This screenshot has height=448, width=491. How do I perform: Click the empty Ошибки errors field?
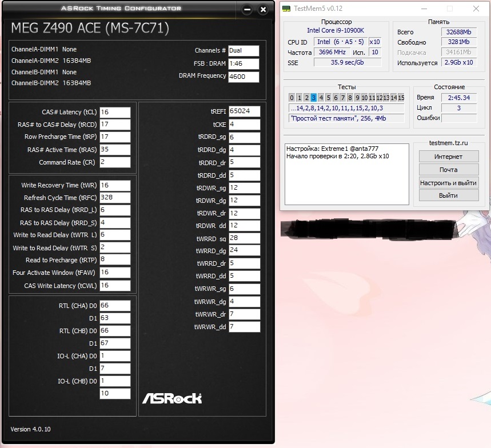(x=459, y=118)
